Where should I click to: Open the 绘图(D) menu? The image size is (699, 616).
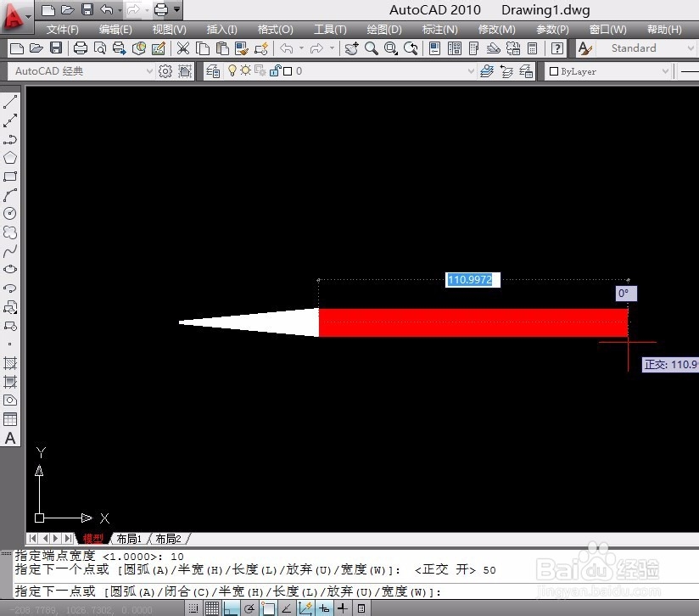click(383, 30)
